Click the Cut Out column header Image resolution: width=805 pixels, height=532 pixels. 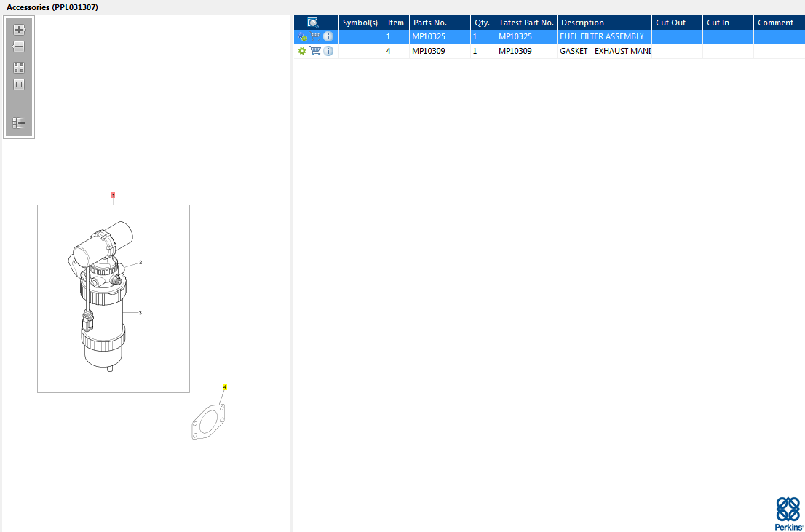tap(677, 23)
